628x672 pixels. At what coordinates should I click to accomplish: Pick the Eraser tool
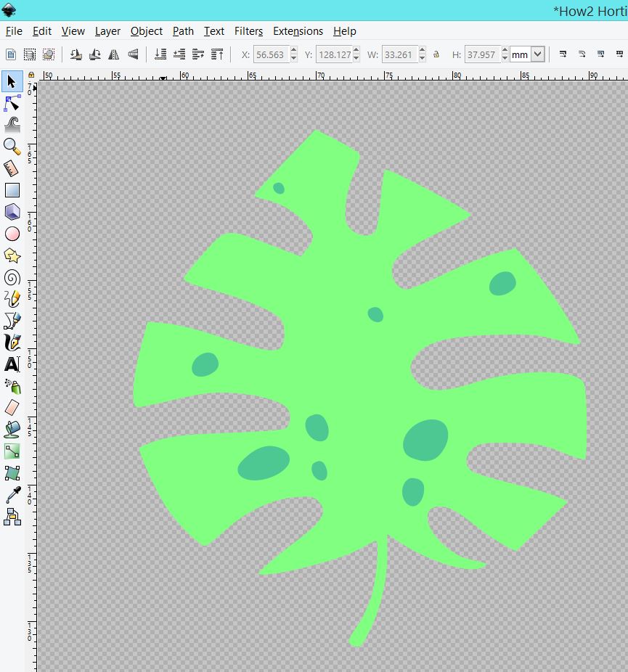[x=12, y=408]
